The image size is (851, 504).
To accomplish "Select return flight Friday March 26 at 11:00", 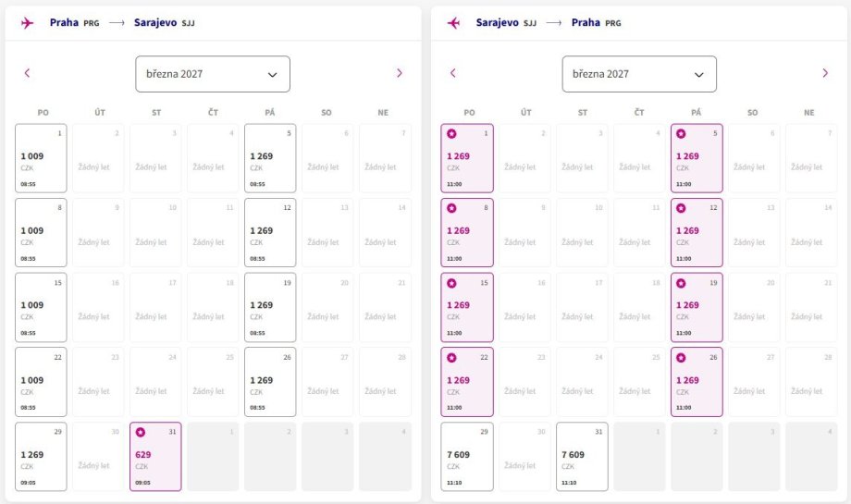I will pyautogui.click(x=697, y=382).
